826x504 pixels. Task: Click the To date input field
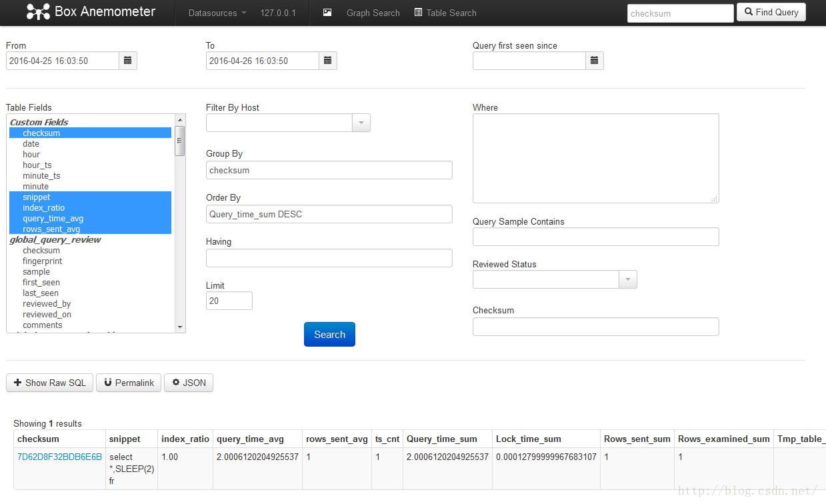point(263,61)
